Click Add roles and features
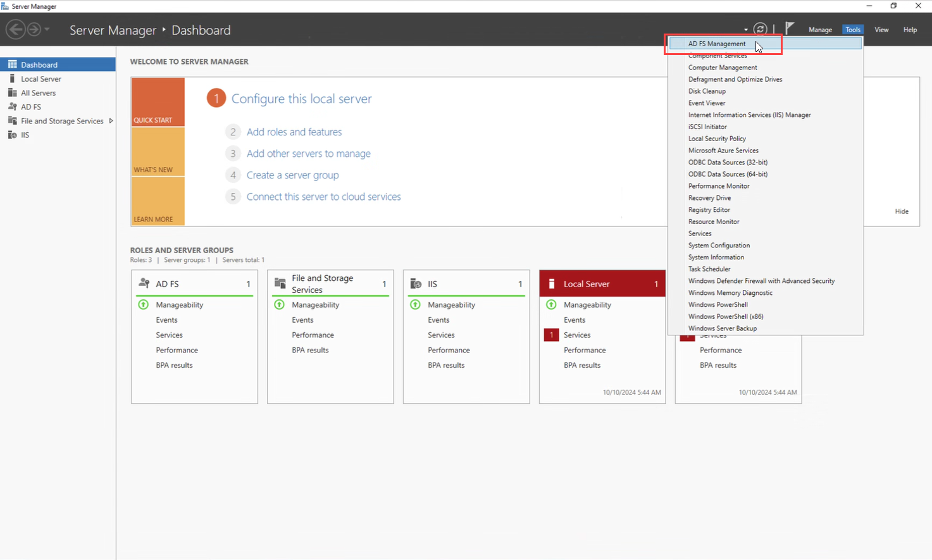 pos(294,132)
